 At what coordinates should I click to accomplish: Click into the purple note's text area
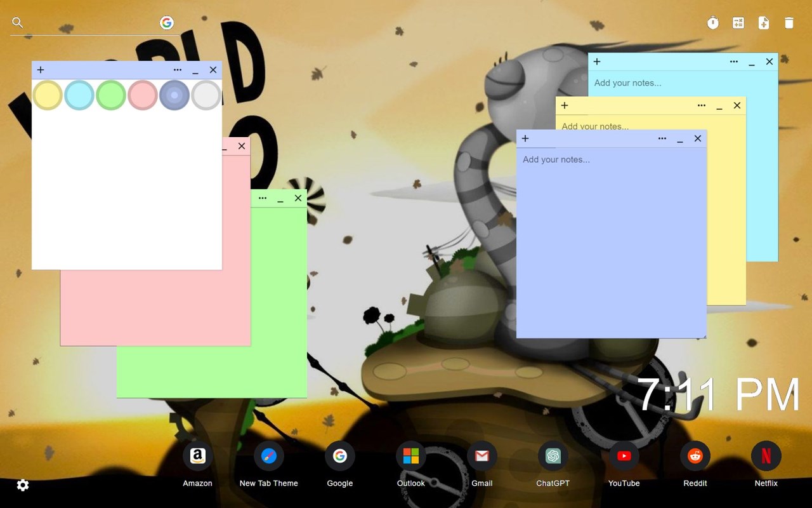[612, 243]
